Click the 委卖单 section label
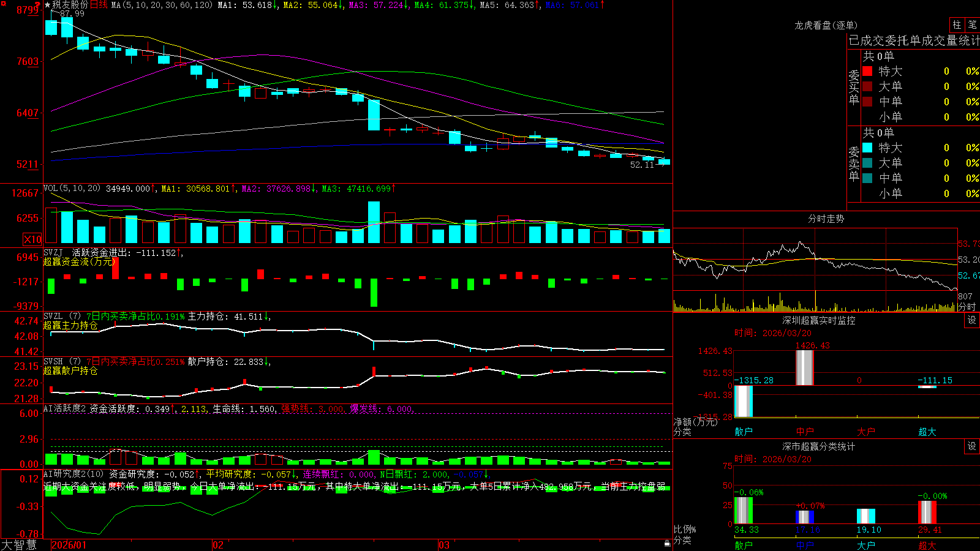The height and width of the screenshot is (551, 980). [854, 164]
